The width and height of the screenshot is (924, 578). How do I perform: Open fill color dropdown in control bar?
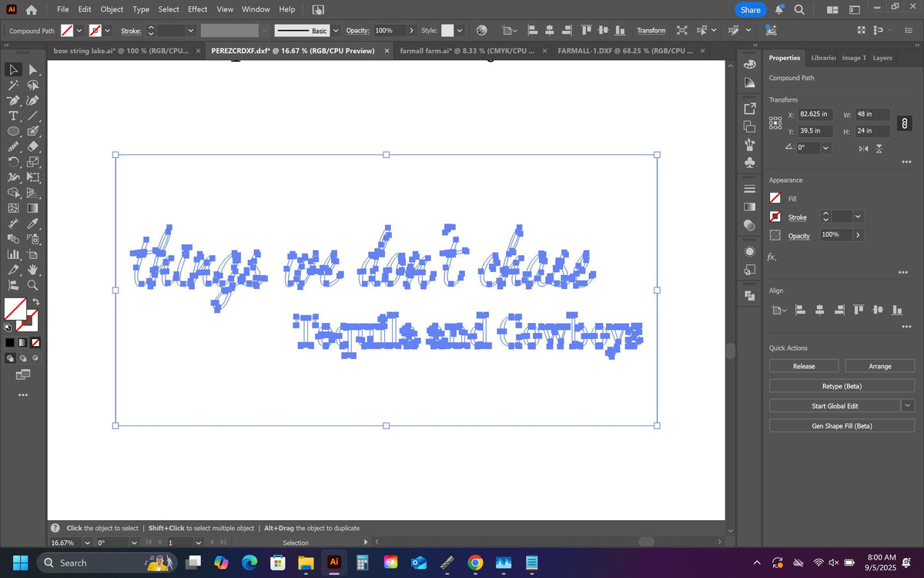point(79,30)
